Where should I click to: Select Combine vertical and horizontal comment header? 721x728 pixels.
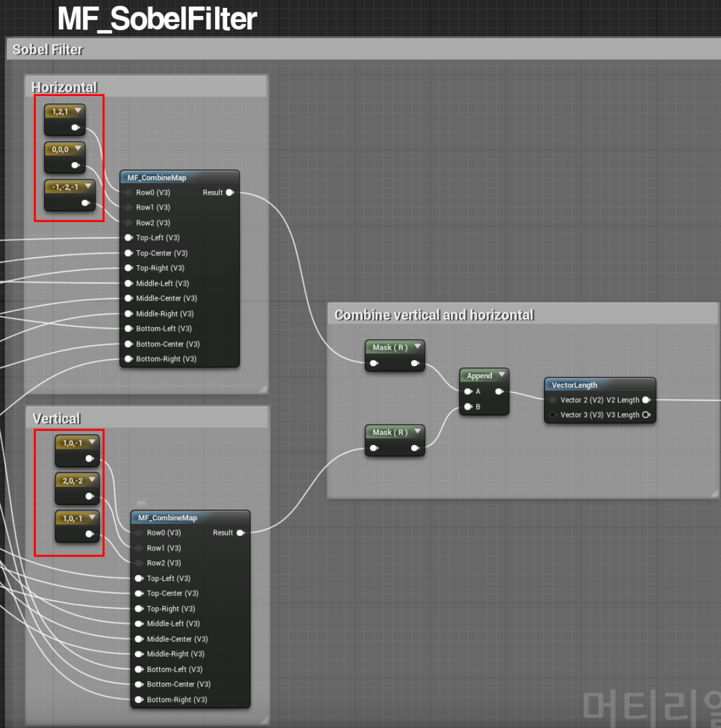[523, 314]
